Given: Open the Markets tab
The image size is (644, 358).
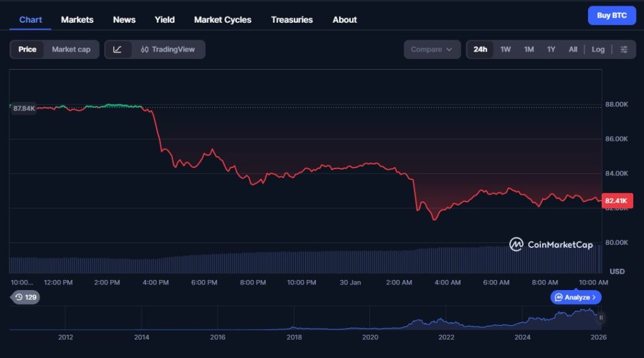Looking at the screenshot, I should pyautogui.click(x=77, y=20).
